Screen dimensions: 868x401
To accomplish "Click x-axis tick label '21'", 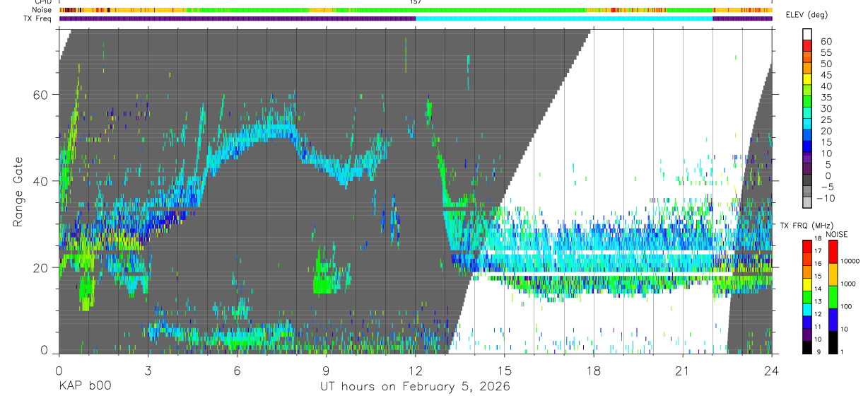I will pos(683,371).
